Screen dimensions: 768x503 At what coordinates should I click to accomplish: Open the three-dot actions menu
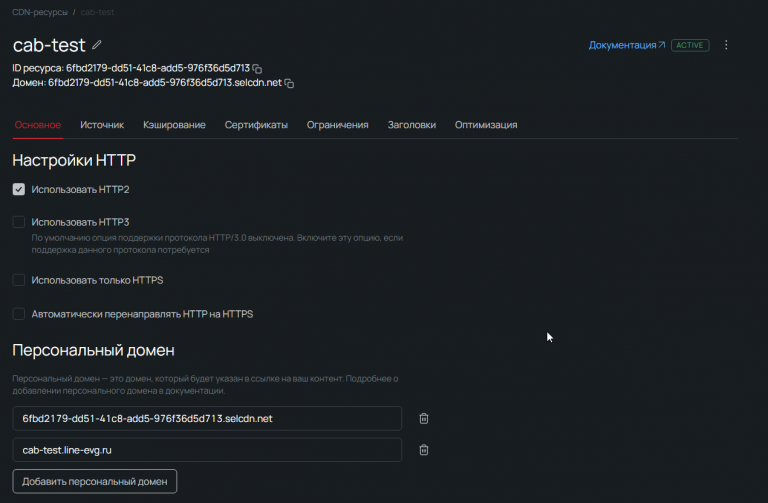click(x=726, y=45)
